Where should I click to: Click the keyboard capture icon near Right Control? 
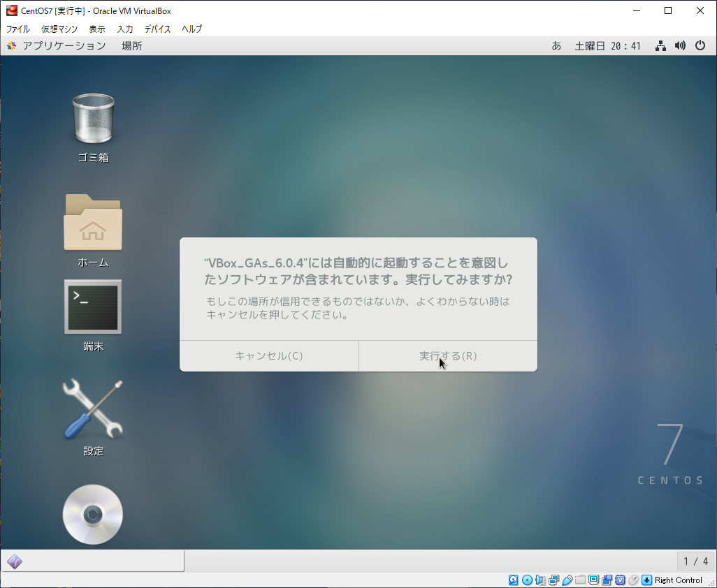(x=647, y=580)
